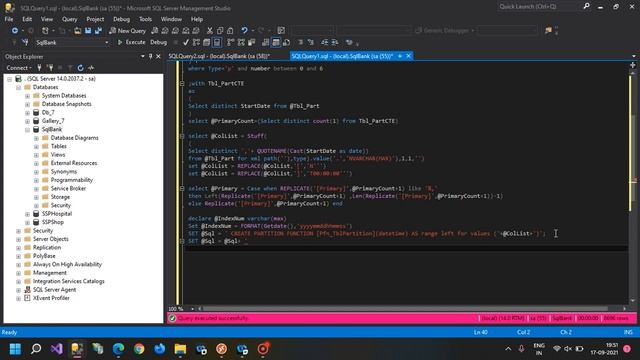This screenshot has height=360, width=640.
Task: Undo the last edit
Action: (x=244, y=31)
